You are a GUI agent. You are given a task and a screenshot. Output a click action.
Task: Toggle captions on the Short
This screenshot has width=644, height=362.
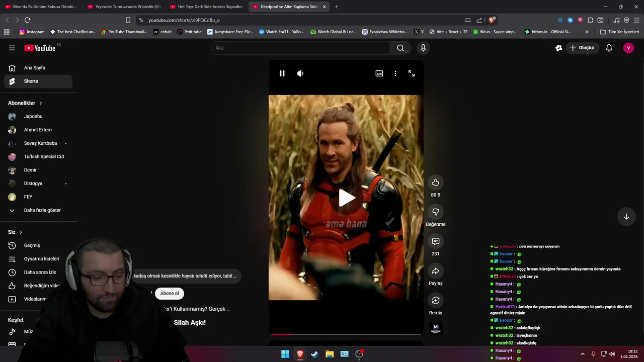(379, 73)
